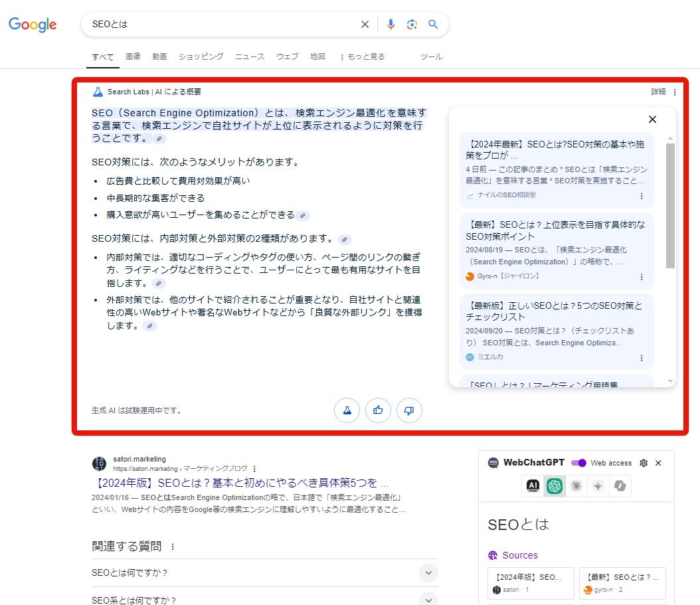Click the satori.marketing site name
This screenshot has height=605, width=700.
click(x=139, y=459)
